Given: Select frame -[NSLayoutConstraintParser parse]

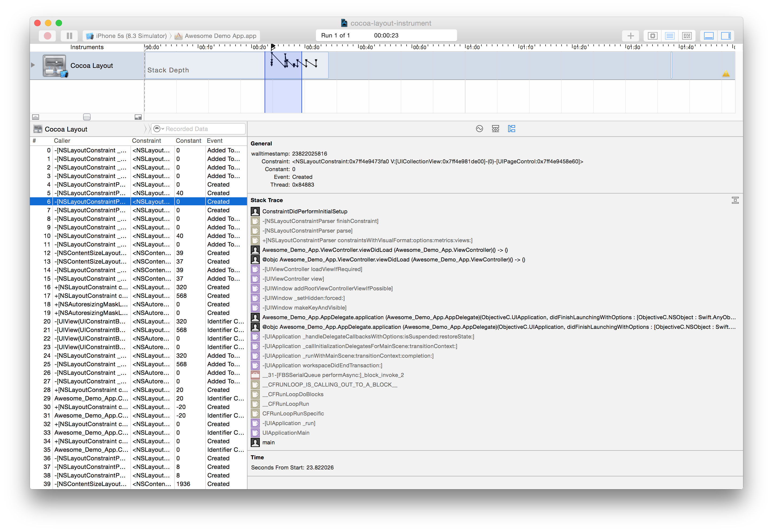Looking at the screenshot, I should [307, 231].
